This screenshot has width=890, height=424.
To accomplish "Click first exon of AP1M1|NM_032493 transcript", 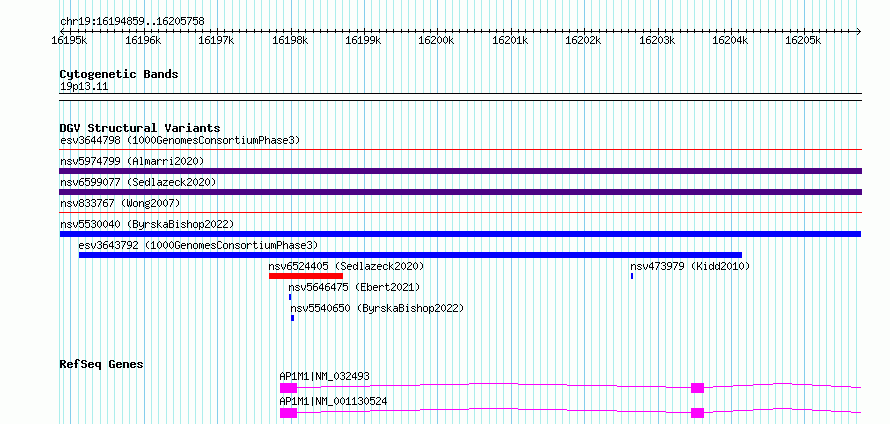I will (x=288, y=388).
